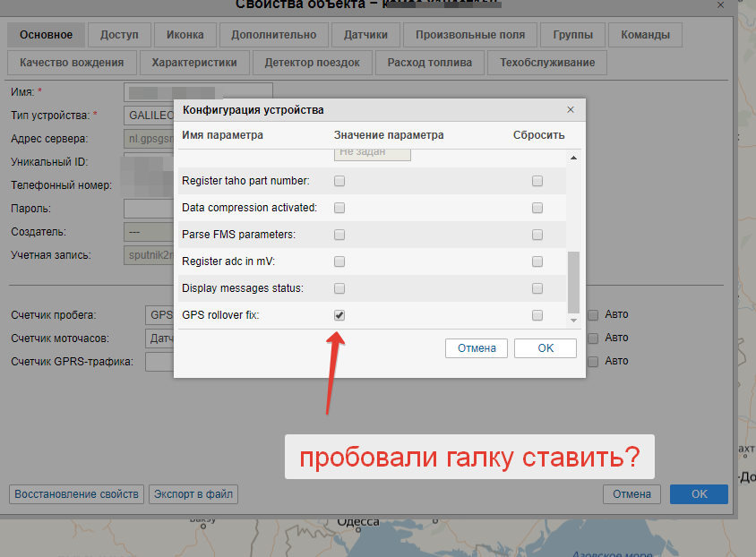This screenshot has height=557, width=756.
Task: Check reset box for GPS rollover fix
Action: (537, 315)
